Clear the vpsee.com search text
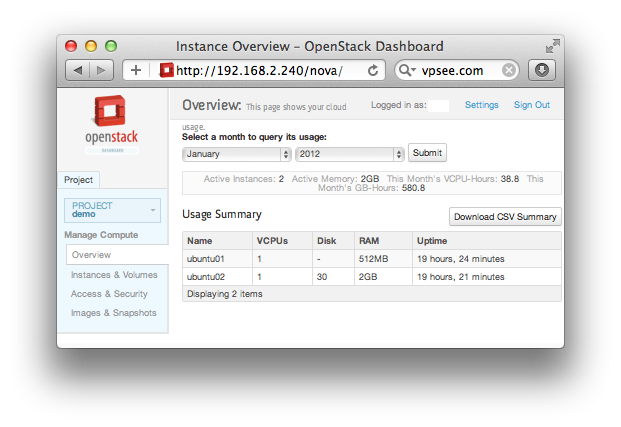This screenshot has width=621, height=427. pyautogui.click(x=509, y=71)
